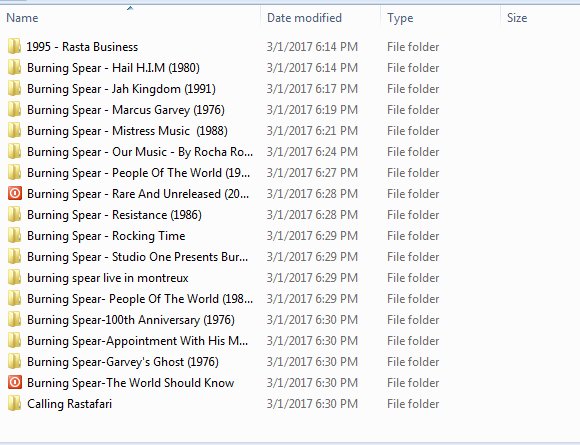Select the folder icon for Our Music - By Rocha
This screenshot has height=445, width=580.
[14, 152]
